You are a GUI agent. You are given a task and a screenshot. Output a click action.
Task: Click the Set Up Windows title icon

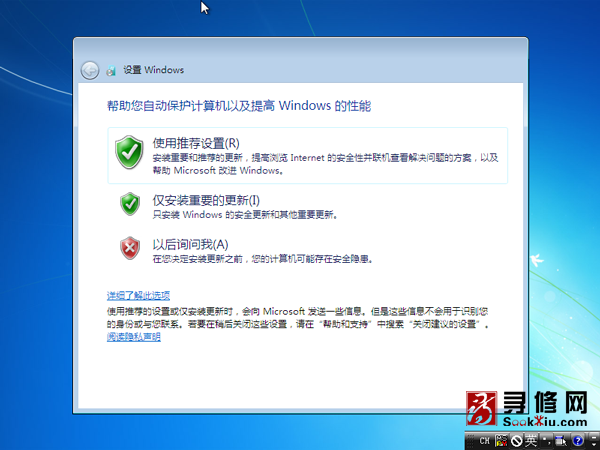pos(111,70)
